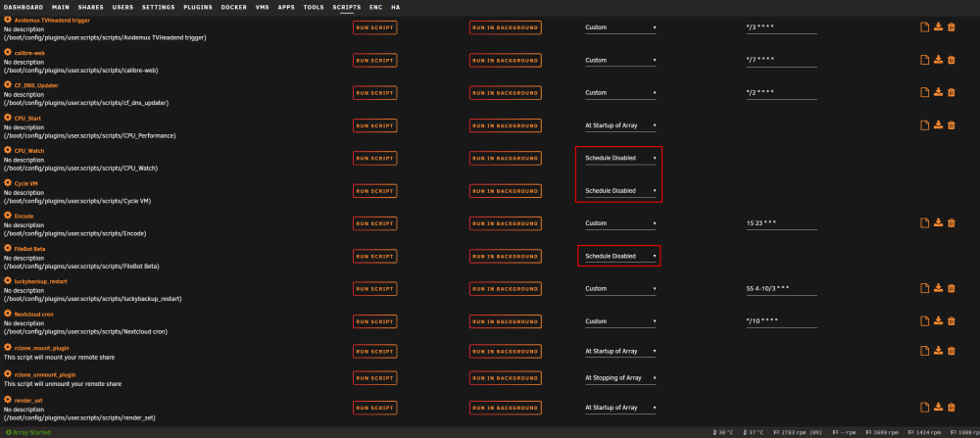Image resolution: width=980 pixels, height=438 pixels.
Task: Run Cycle VM in background
Action: coord(505,191)
